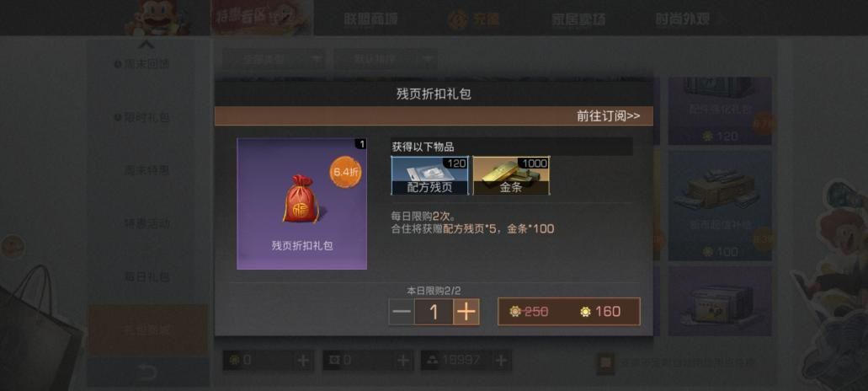The width and height of the screenshot is (868, 391).
Task: Expand the sort order dropdown
Action: (x=385, y=59)
